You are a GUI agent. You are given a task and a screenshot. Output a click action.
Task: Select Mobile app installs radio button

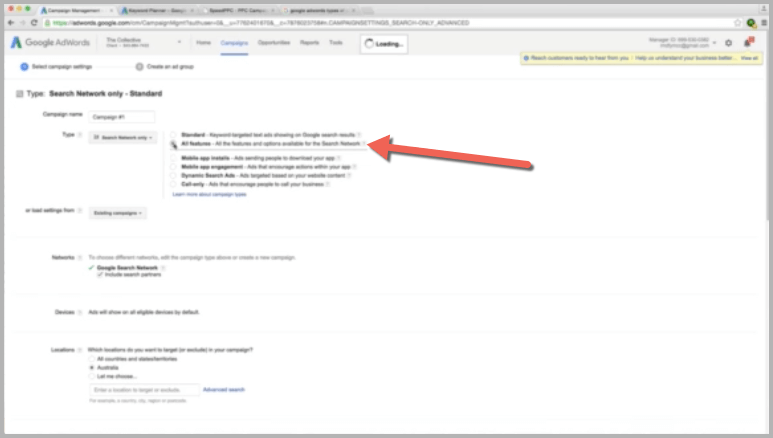[x=173, y=158]
